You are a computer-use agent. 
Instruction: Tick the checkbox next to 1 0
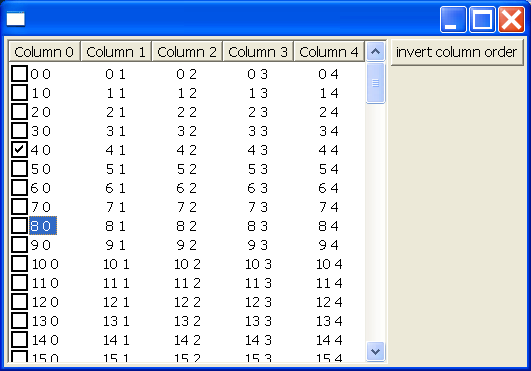click(19, 92)
